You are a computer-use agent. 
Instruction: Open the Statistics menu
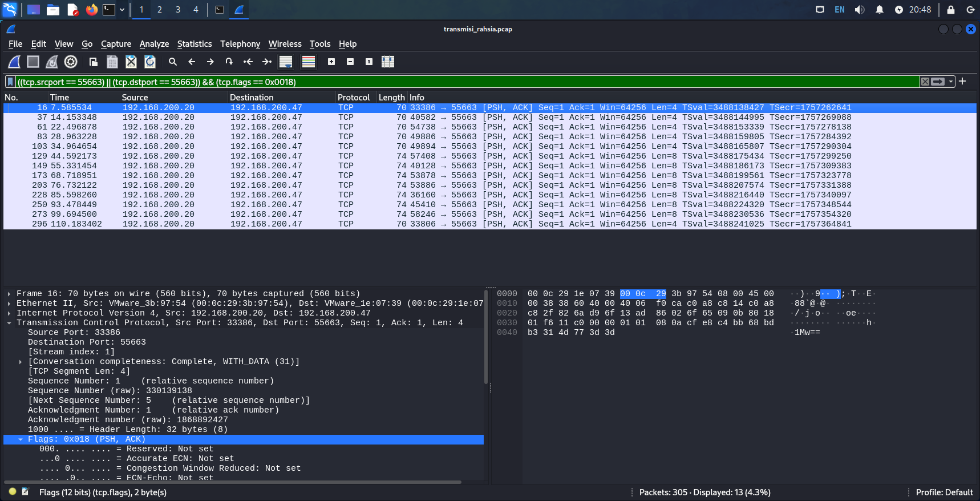194,44
